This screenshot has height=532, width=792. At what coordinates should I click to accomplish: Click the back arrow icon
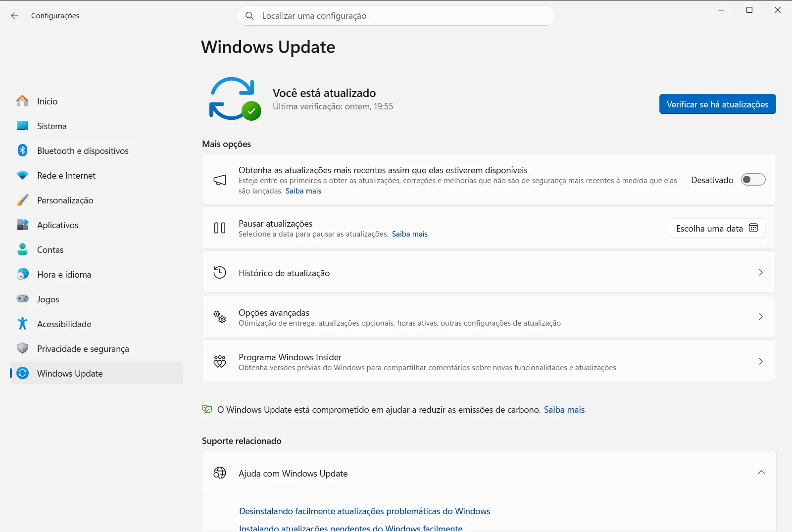pos(15,16)
